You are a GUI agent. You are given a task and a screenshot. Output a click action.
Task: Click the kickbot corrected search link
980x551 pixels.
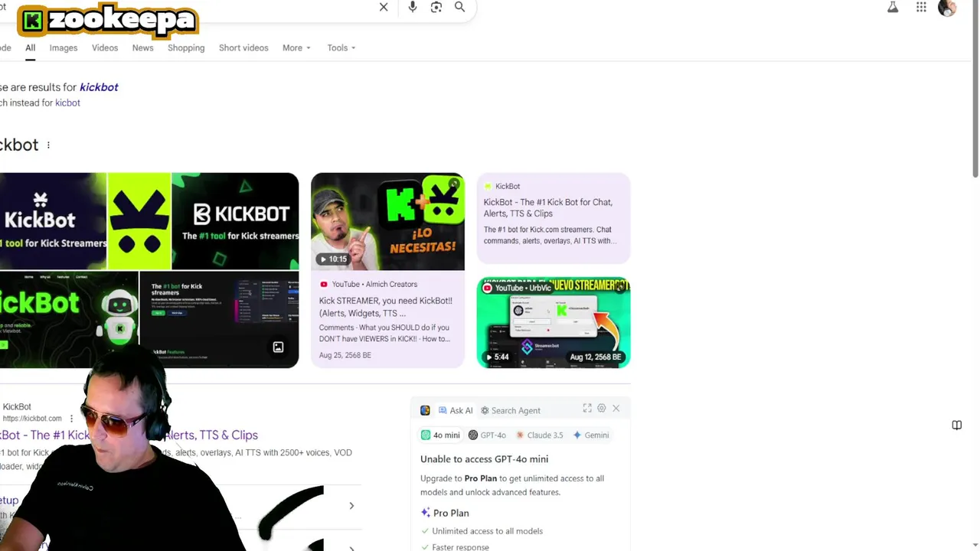tap(99, 87)
